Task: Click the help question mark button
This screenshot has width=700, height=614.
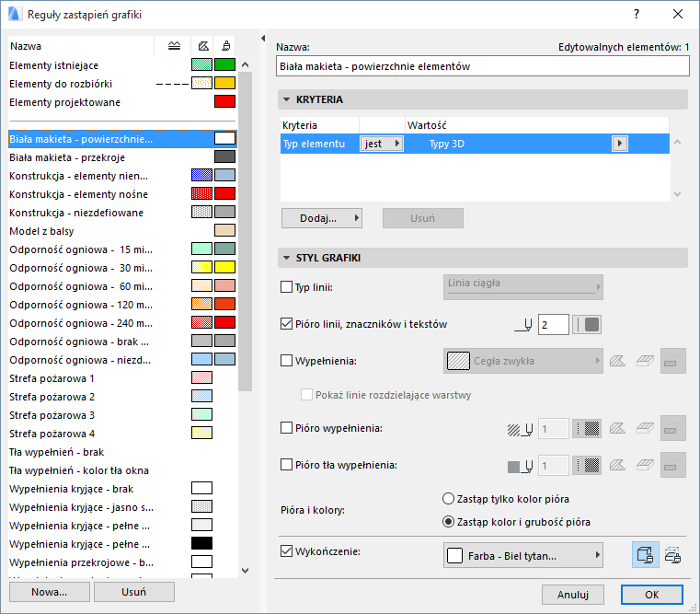Action: pyautogui.click(x=637, y=15)
